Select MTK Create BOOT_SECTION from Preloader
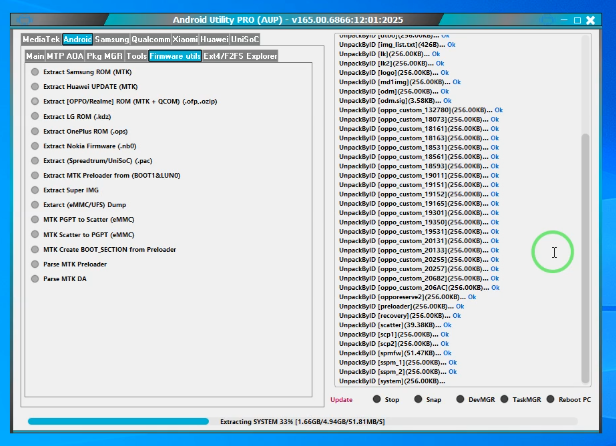616x446 pixels. pos(35,250)
